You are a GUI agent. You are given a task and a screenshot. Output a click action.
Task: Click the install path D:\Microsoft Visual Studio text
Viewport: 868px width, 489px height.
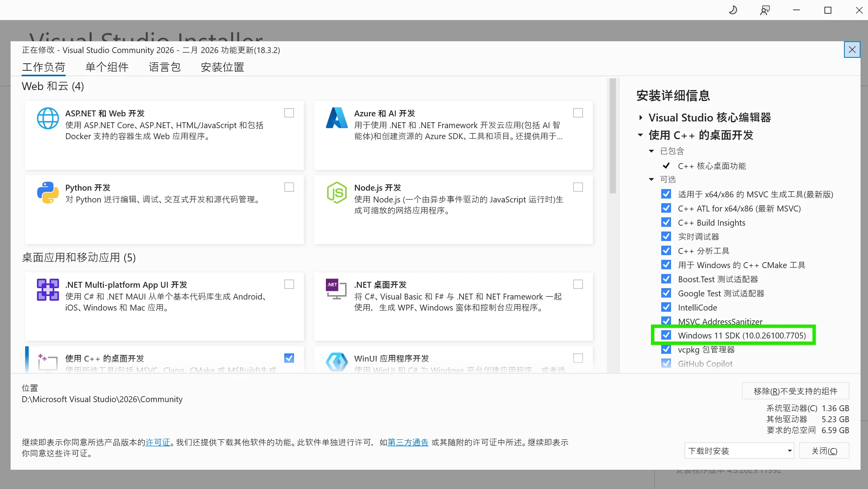click(x=102, y=399)
